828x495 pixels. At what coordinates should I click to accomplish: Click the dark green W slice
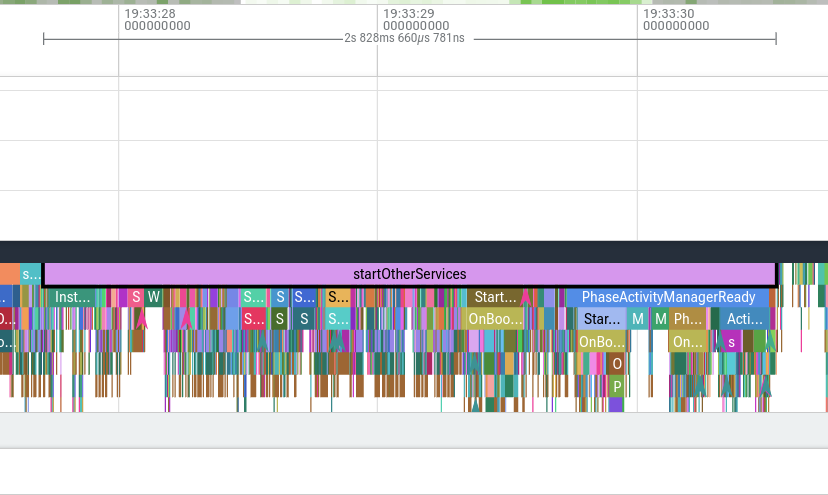(x=153, y=297)
